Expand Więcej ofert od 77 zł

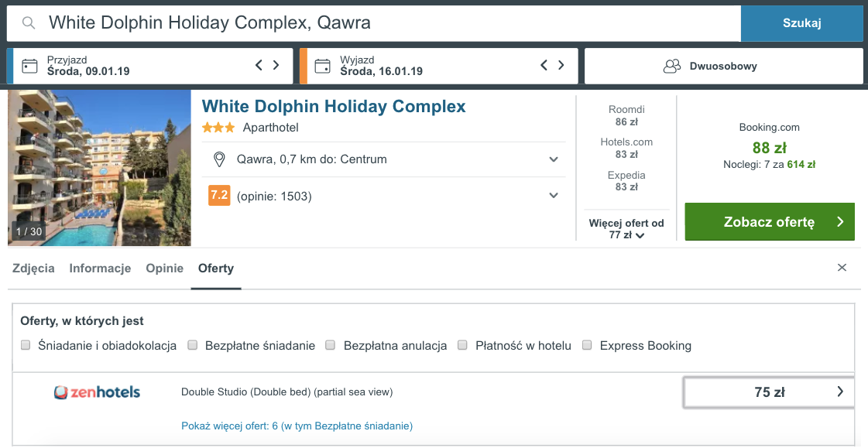(x=626, y=229)
